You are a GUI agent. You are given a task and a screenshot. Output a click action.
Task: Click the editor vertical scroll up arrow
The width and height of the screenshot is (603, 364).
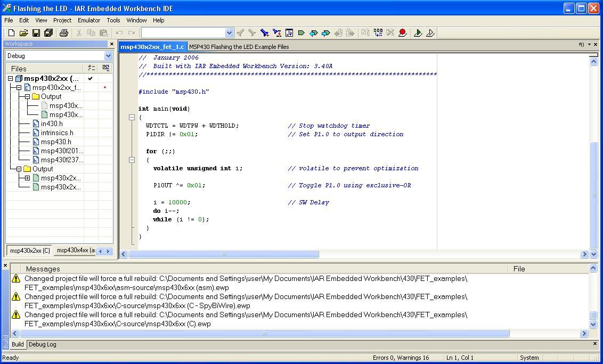tap(593, 62)
